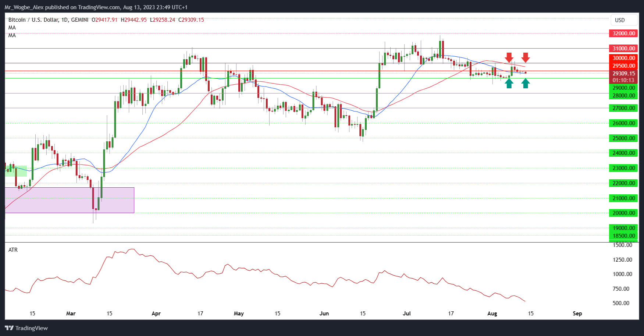
Task: Select the ATR indicator label
Action: pos(13,250)
